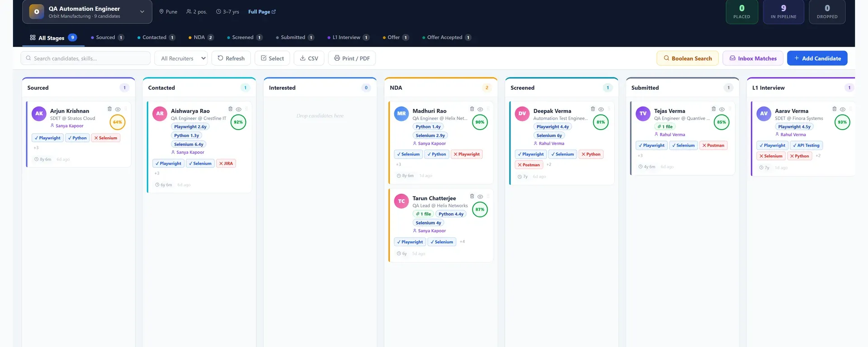Show the +2 hidden skills on Deepak Verma's card

coord(549,164)
